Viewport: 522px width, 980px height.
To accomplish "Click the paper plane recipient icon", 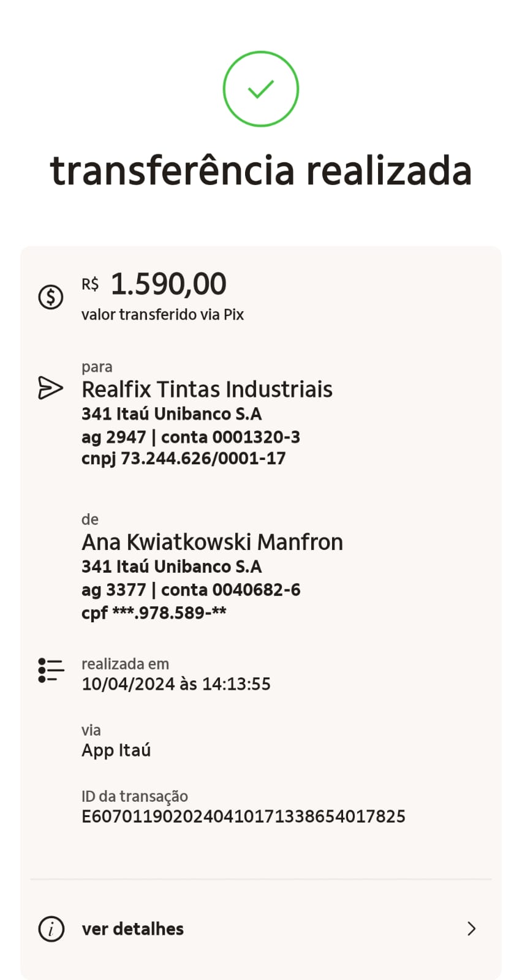I will coord(50,388).
